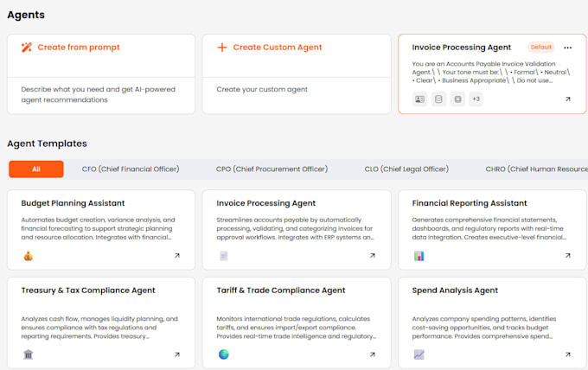Screen dimensions: 588x370
Task: Click 'Create your custom agent' text
Action: 262,89
